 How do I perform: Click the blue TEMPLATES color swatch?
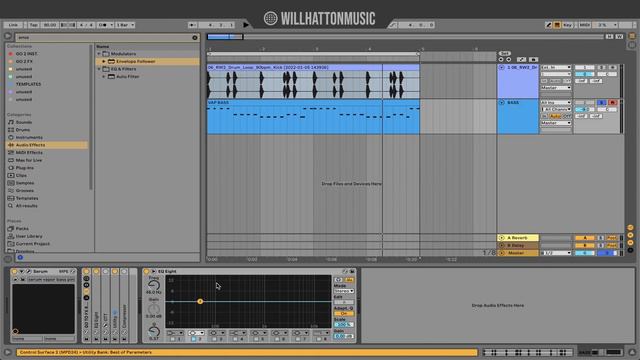11,84
